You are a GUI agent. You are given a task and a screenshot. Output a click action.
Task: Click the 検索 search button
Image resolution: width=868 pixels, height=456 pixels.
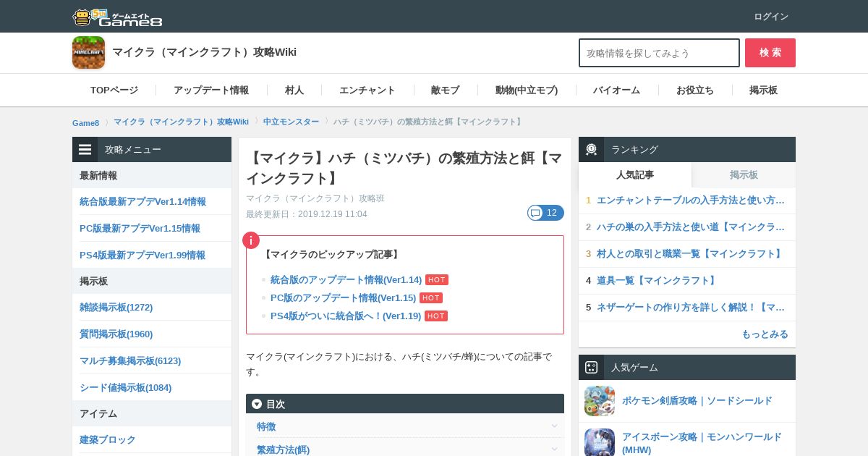click(770, 53)
